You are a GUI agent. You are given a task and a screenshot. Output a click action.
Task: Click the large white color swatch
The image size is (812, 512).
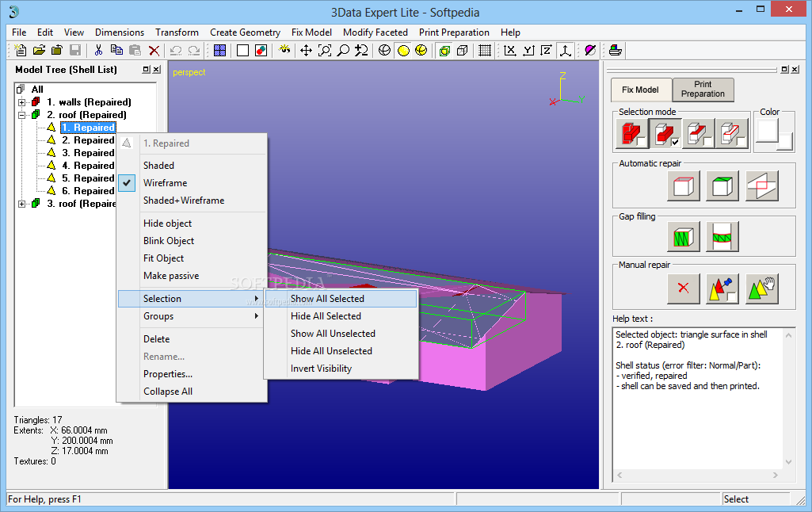pyautogui.click(x=768, y=131)
